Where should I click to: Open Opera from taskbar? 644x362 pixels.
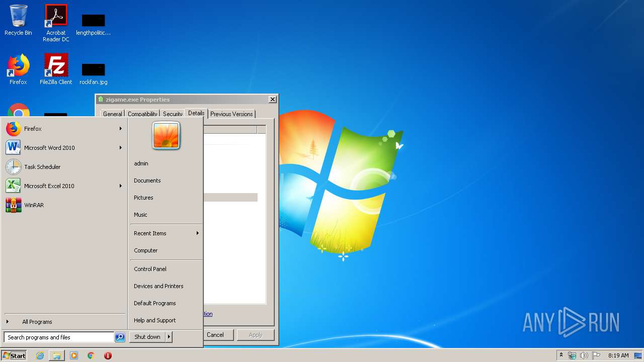coord(108,355)
